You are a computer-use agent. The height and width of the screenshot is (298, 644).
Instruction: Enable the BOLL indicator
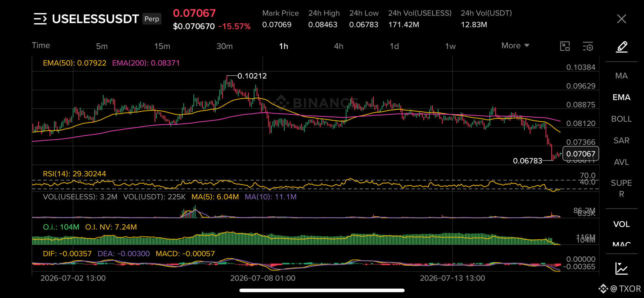coord(621,119)
